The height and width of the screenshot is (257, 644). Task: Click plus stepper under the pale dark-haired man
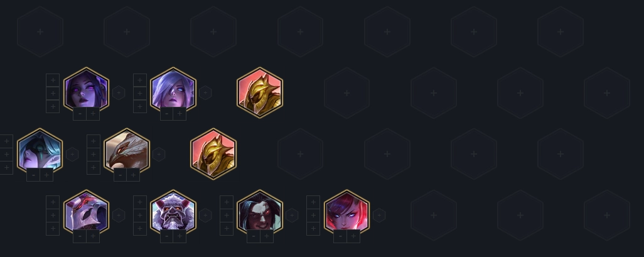click(x=267, y=236)
